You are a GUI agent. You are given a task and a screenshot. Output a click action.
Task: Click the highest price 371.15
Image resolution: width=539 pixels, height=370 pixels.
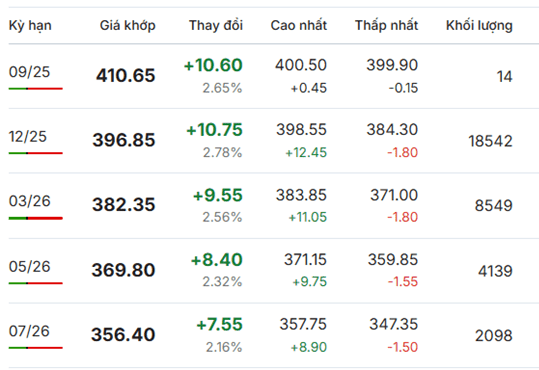point(306,260)
